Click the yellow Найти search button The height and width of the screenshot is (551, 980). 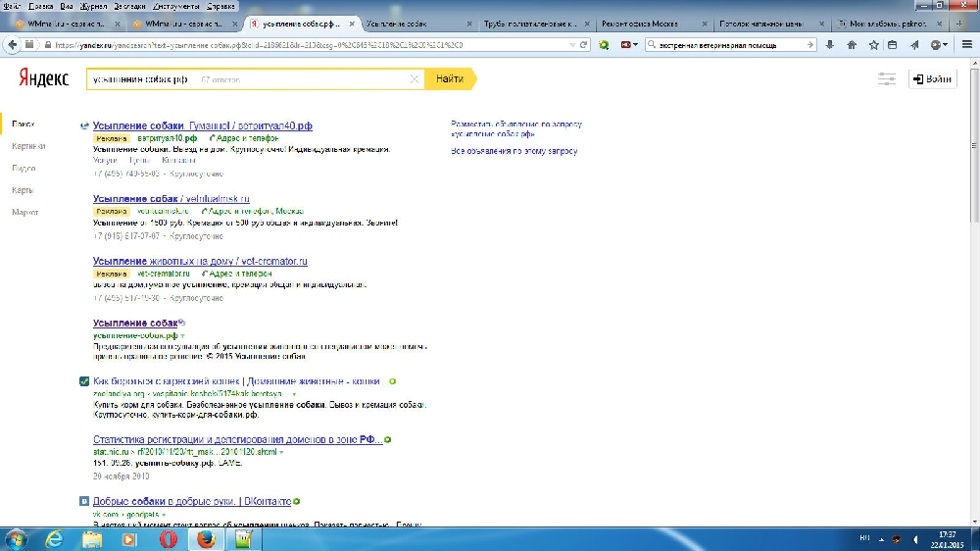coord(450,78)
